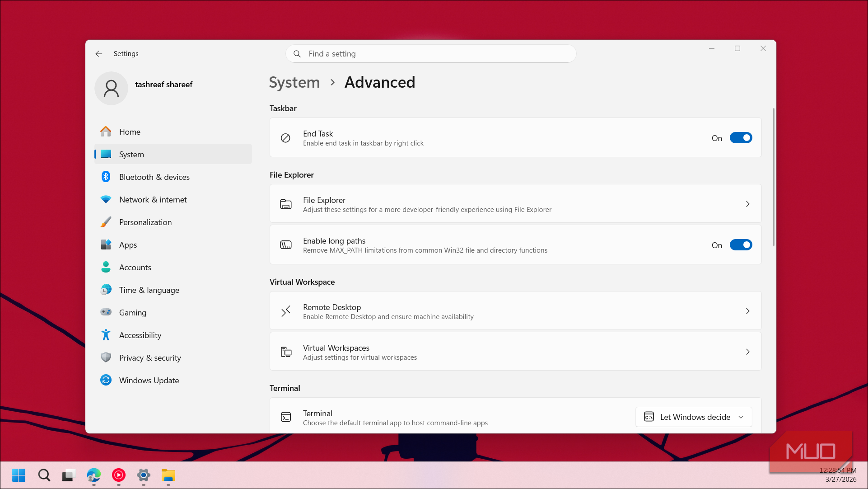868x489 pixels.
Task: Click the End Task circle-slash icon
Action: [x=285, y=138]
